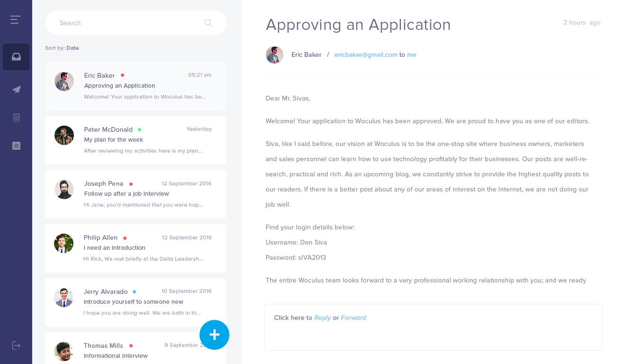Click Peter McDonald's avatar
Viewport: 626px width, 364px height.
coord(64,136)
